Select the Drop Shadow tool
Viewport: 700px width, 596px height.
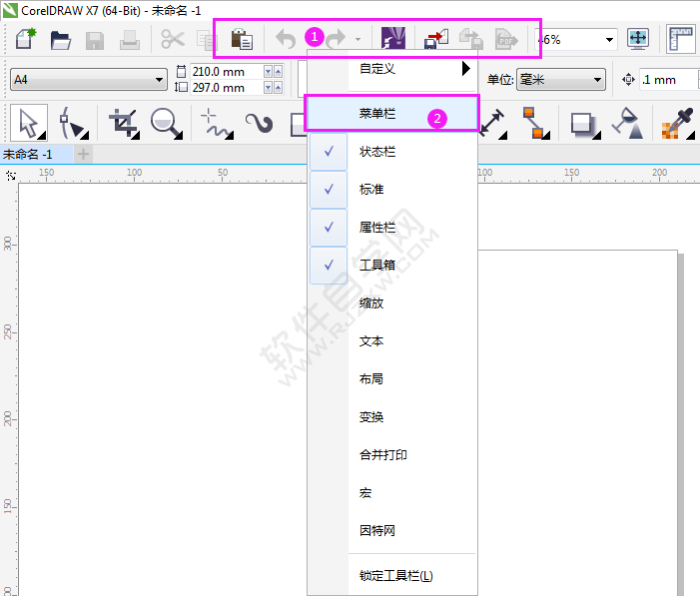coord(584,124)
